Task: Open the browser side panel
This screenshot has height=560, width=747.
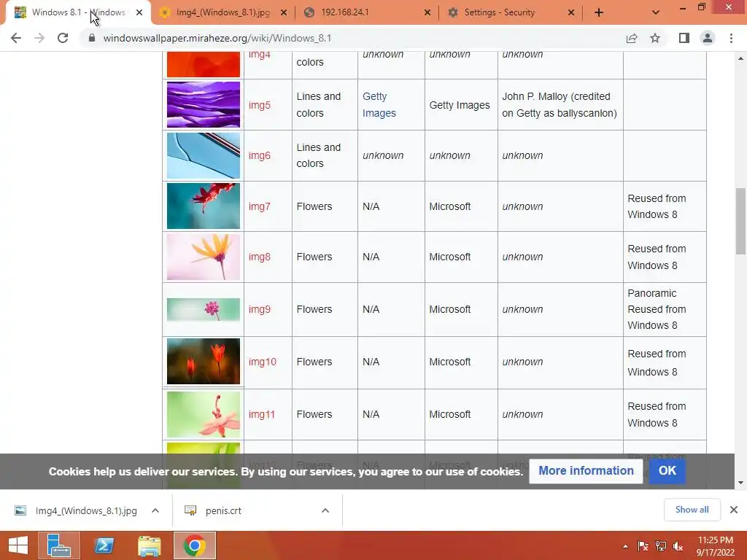Action: (684, 38)
